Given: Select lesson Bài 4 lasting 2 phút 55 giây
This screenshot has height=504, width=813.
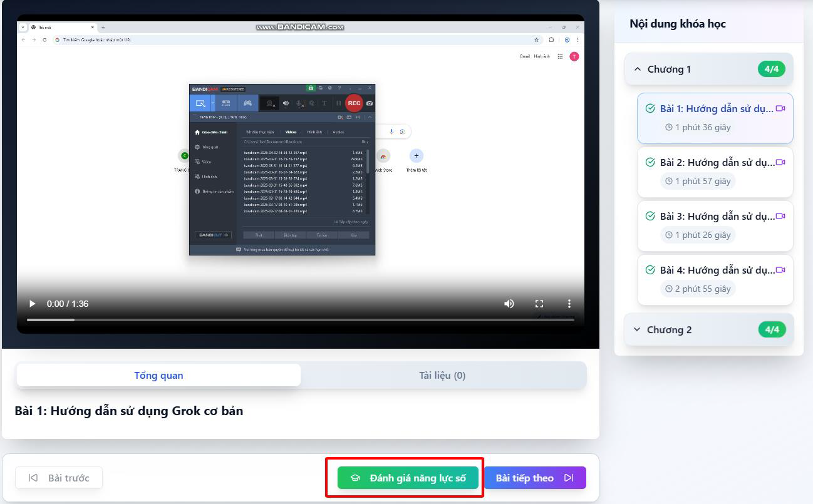Looking at the screenshot, I should (715, 279).
